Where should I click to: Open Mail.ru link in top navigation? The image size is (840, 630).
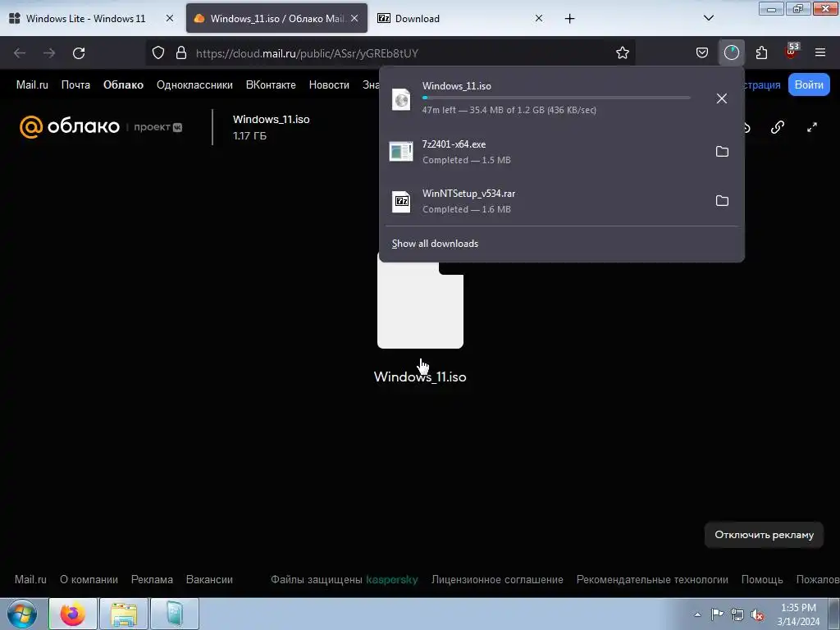[32, 85]
